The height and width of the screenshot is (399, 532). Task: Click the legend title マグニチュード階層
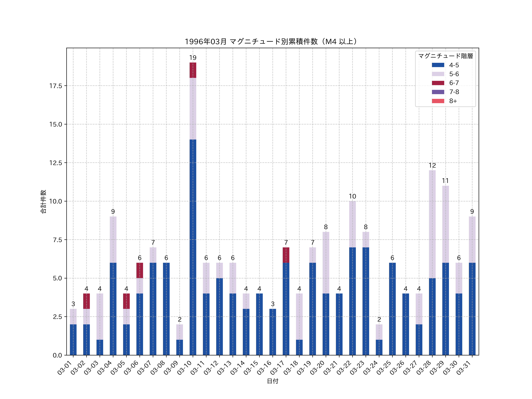(x=445, y=56)
